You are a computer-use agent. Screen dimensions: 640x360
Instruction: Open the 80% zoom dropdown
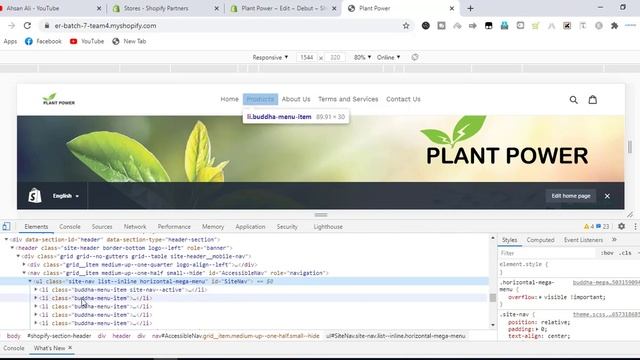[x=362, y=57]
